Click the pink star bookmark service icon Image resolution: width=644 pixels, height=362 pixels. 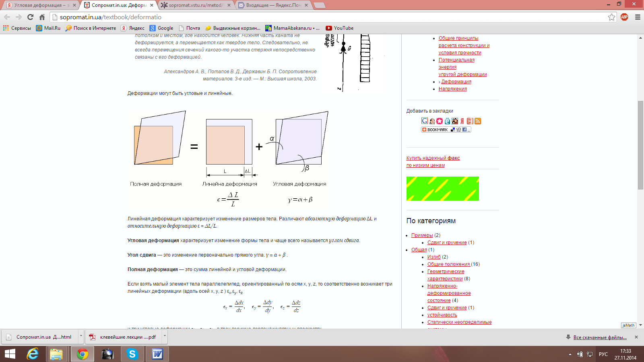[440, 121]
